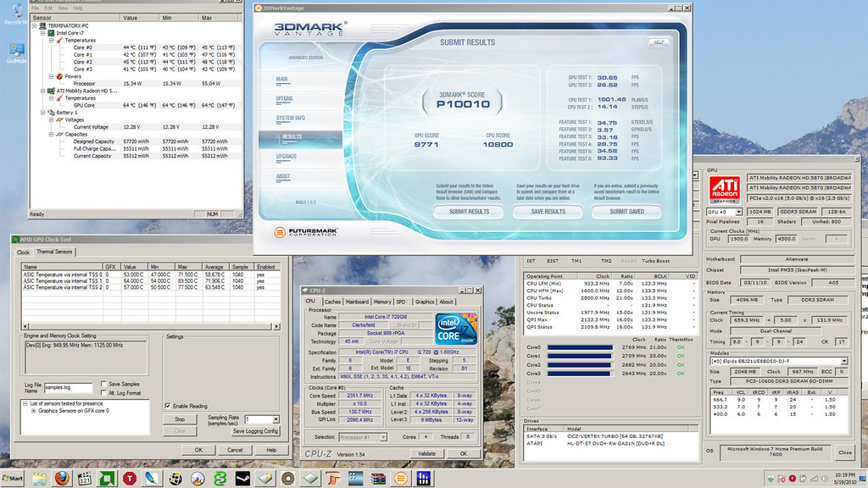Click the SAVE RESULTS button
868x488 pixels.
[x=548, y=211]
